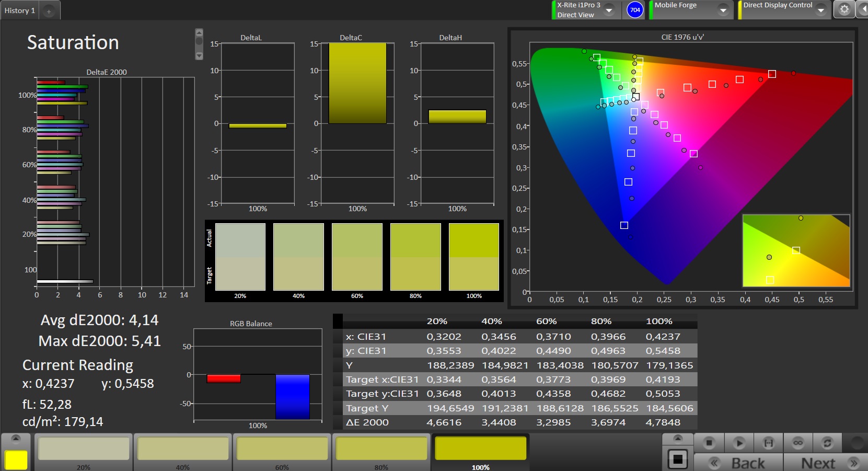This screenshot has height=471, width=868.
Task: Switch to the History 1 tab
Action: pyautogui.click(x=20, y=10)
